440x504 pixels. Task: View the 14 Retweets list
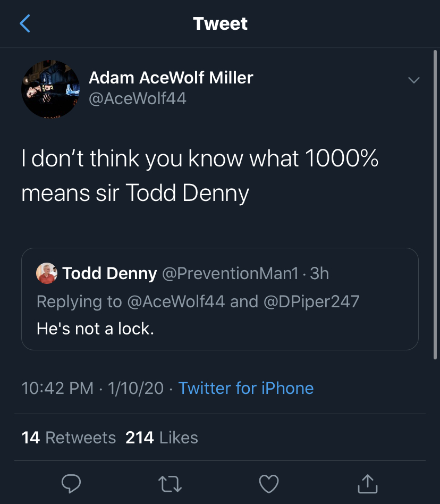coord(69,438)
